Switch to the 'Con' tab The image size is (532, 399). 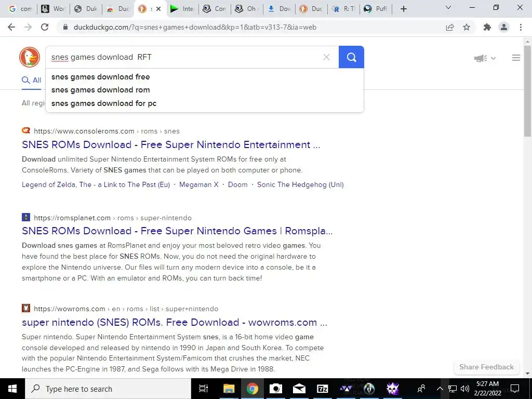pyautogui.click(x=215, y=9)
